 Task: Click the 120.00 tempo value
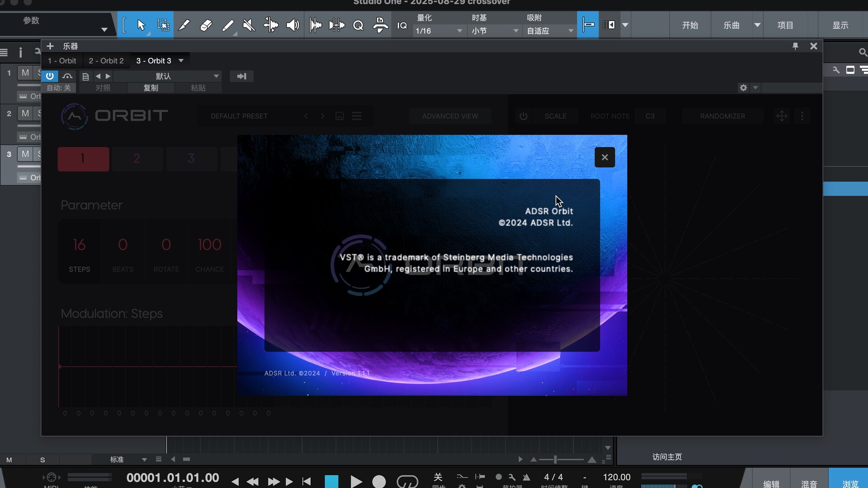[x=617, y=477]
